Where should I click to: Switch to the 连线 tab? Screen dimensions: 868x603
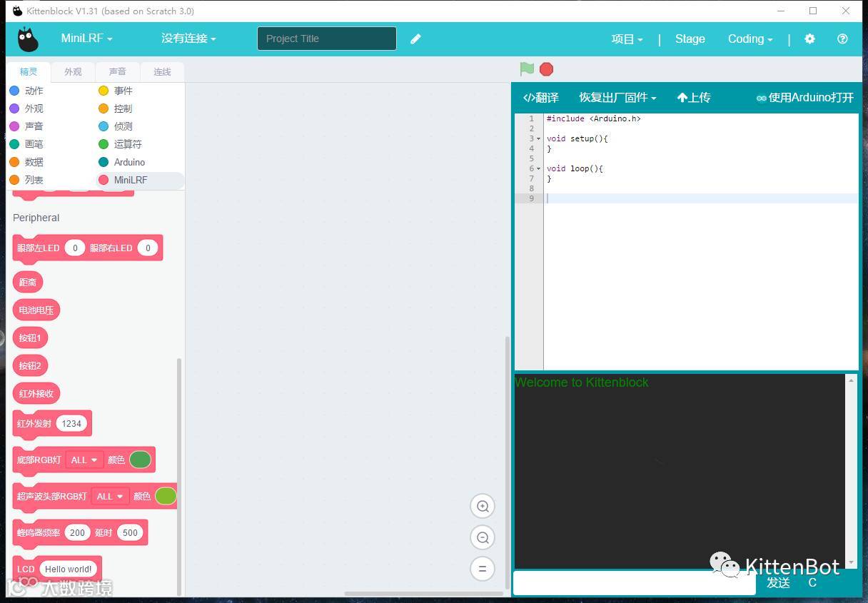click(162, 72)
